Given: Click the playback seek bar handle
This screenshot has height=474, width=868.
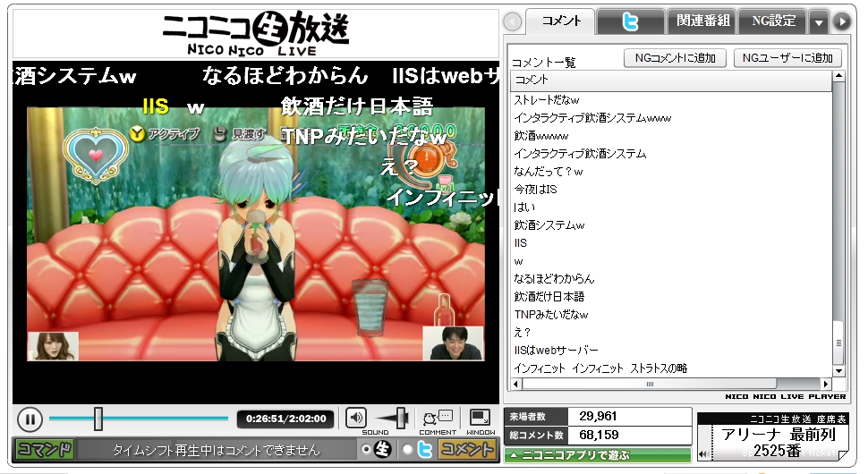Looking at the screenshot, I should point(98,418).
